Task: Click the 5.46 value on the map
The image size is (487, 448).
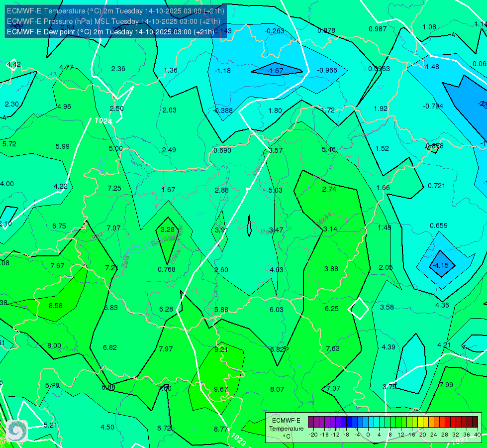Action: (x=329, y=149)
